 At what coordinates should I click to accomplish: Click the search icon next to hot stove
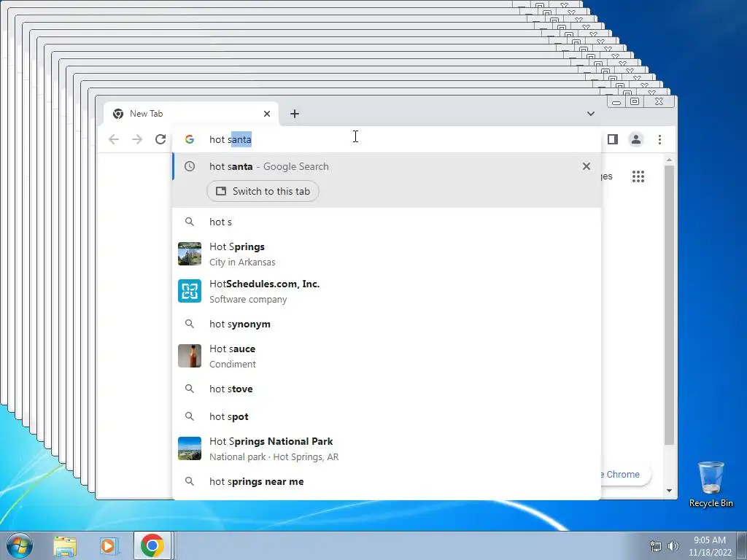[190, 389]
